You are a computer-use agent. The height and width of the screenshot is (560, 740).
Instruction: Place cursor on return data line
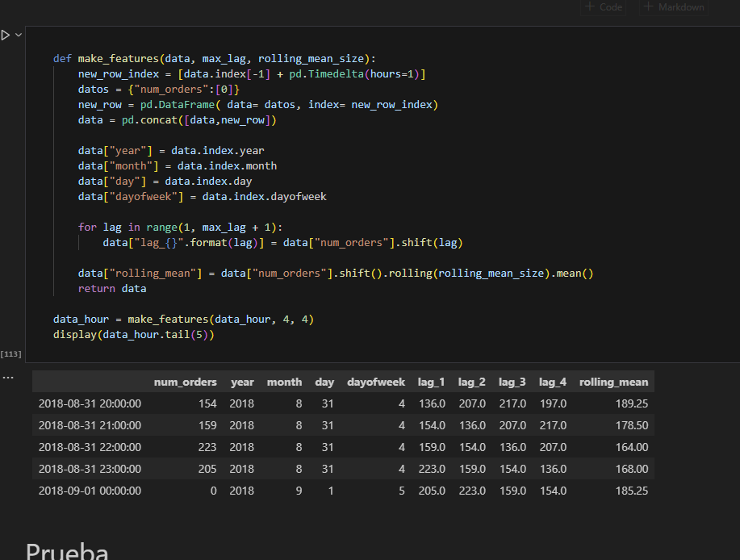[111, 289]
